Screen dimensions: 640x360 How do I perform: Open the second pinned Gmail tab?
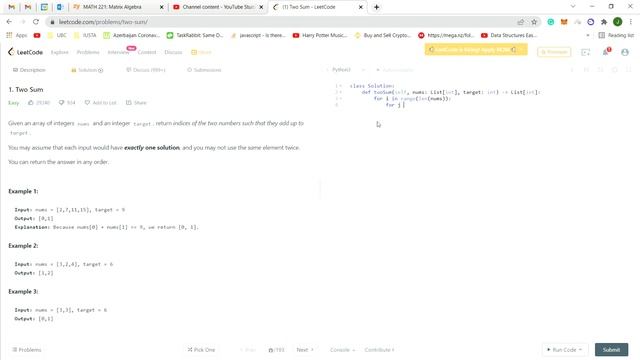pyautogui.click(x=28, y=7)
